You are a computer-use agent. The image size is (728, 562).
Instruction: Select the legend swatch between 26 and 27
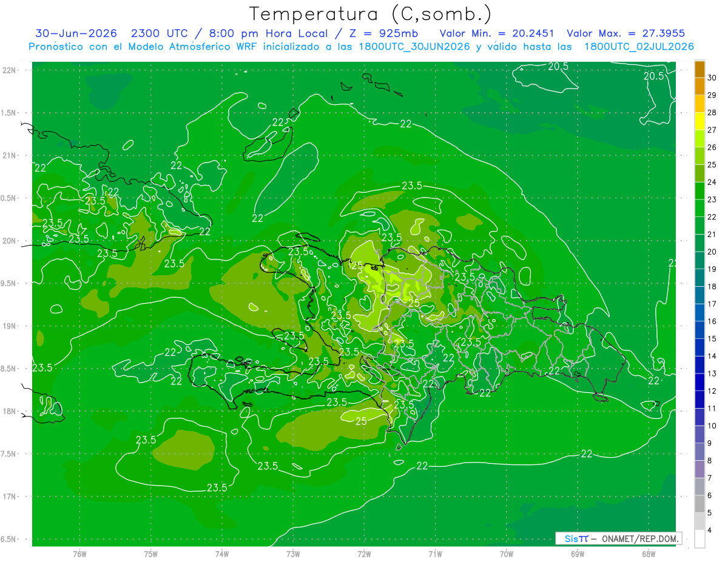pos(699,139)
